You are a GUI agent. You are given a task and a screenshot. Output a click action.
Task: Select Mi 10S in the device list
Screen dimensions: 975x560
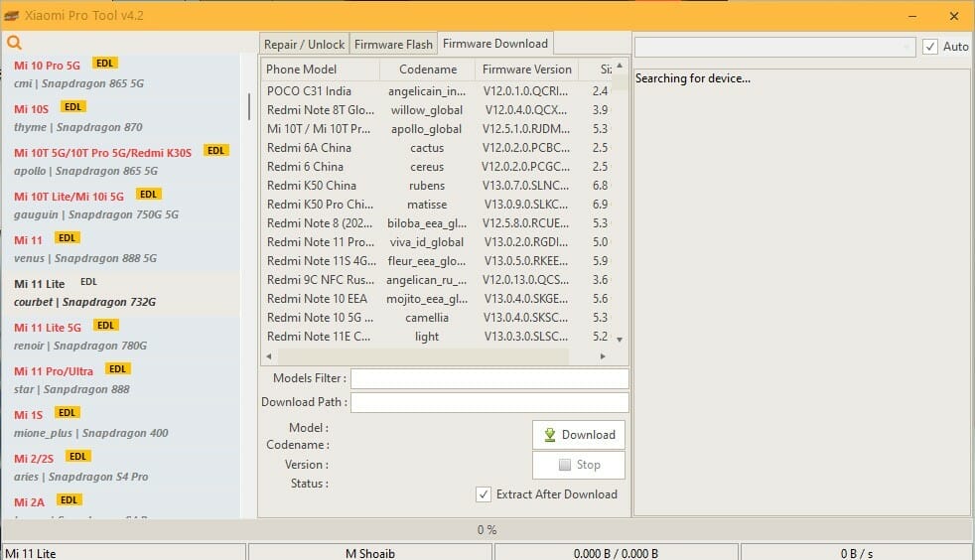(121, 117)
